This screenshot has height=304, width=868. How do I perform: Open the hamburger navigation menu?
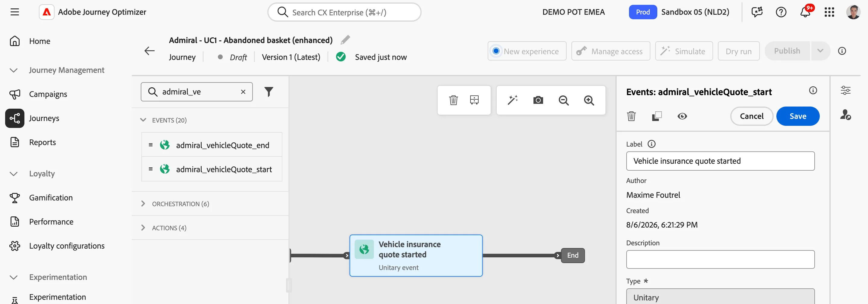click(14, 12)
